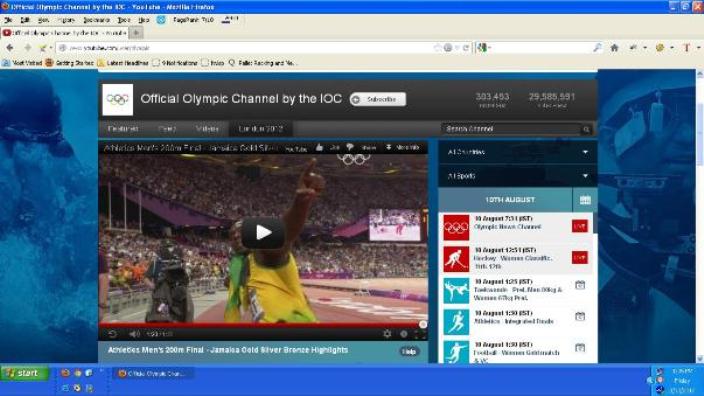Viewport: 704px width, 396px height.
Task: Click inside the Search Channel field
Action: 511,129
